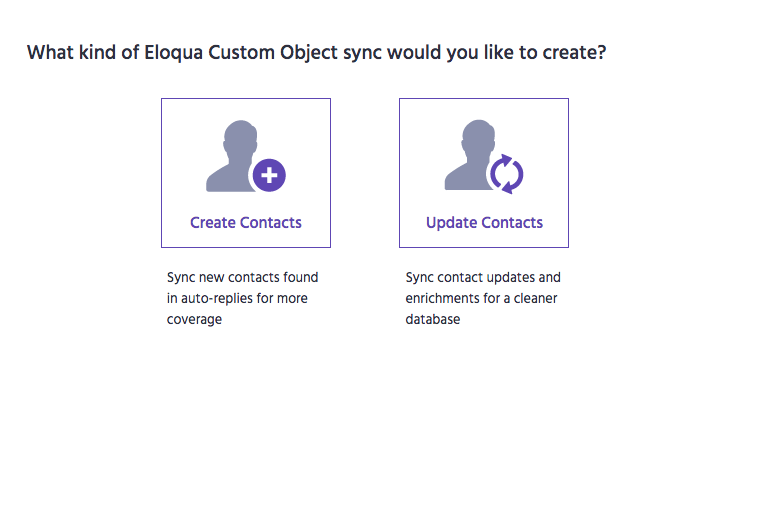This screenshot has height=505, width=761.
Task: Choose the Create Contacts card box
Action: tap(246, 173)
